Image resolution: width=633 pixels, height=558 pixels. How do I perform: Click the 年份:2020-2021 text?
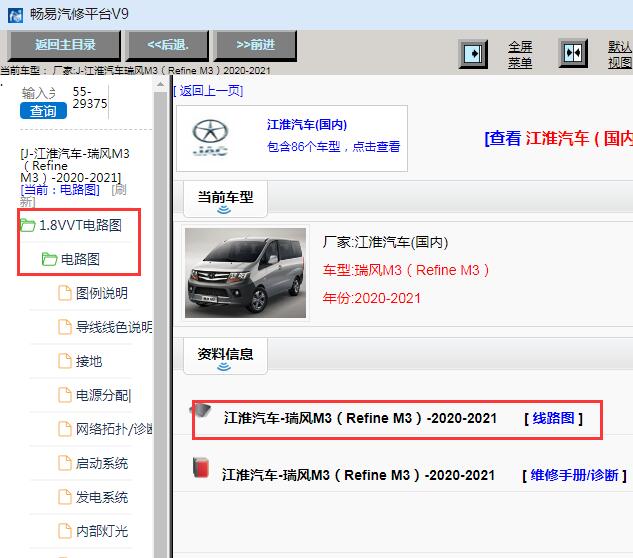point(371,298)
